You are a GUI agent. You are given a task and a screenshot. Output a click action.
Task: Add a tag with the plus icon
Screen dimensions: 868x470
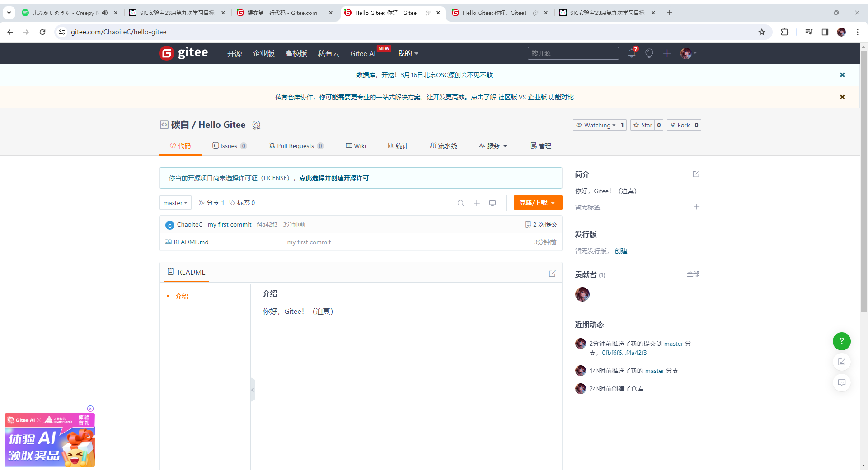pyautogui.click(x=697, y=207)
